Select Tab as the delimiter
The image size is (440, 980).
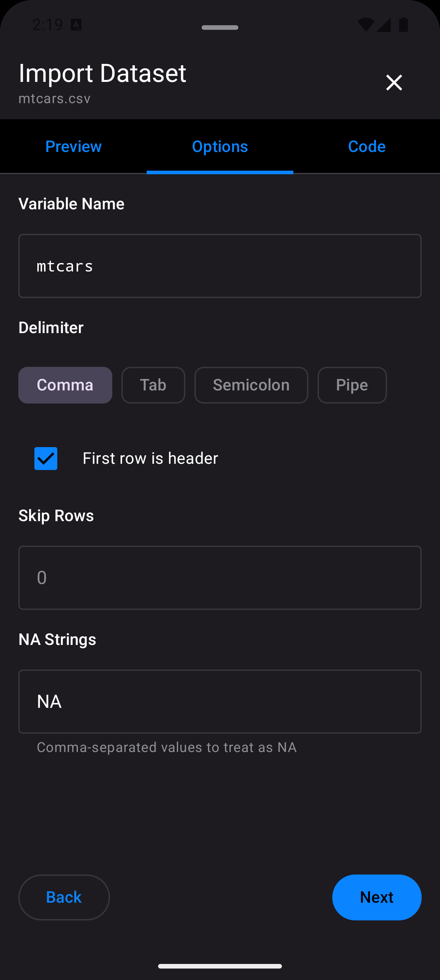[x=153, y=385]
